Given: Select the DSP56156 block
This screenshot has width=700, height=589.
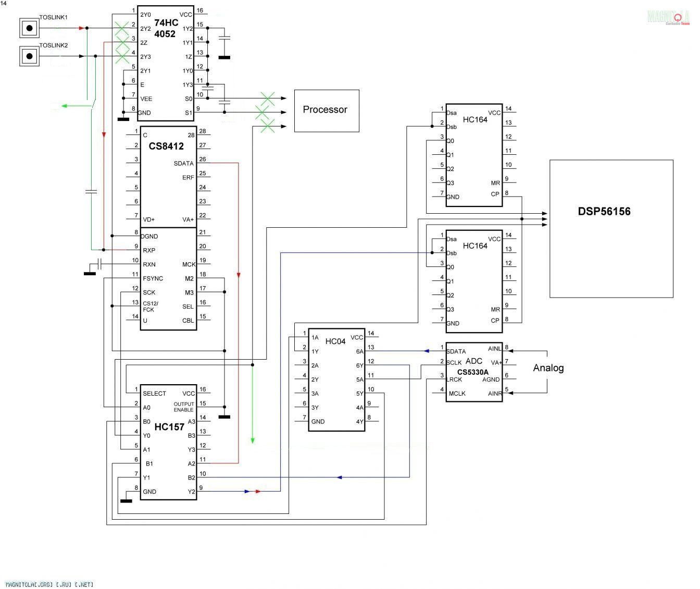Looking at the screenshot, I should tap(611, 228).
